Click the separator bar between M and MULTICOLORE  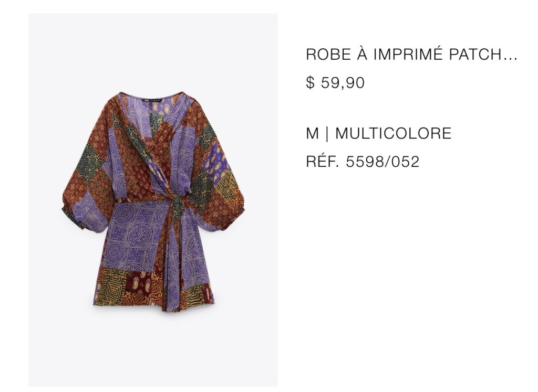pos(327,133)
